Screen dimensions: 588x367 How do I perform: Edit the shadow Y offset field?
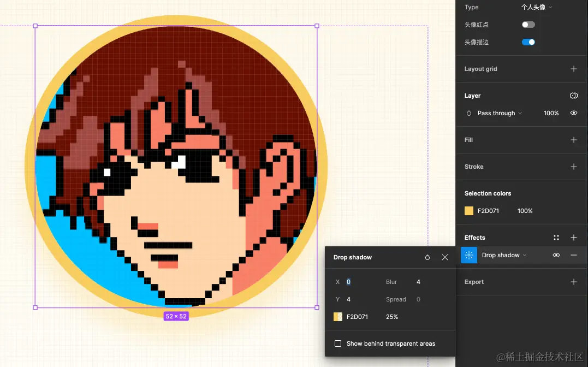click(348, 299)
